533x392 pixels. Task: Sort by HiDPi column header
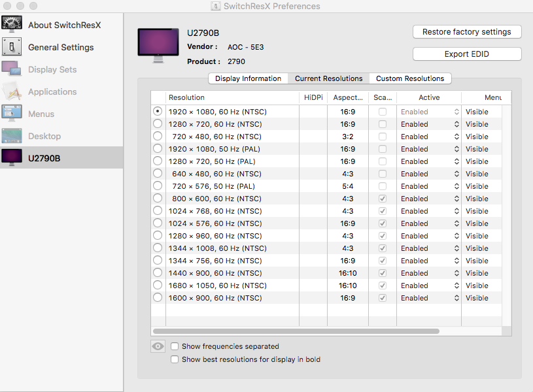tap(313, 97)
